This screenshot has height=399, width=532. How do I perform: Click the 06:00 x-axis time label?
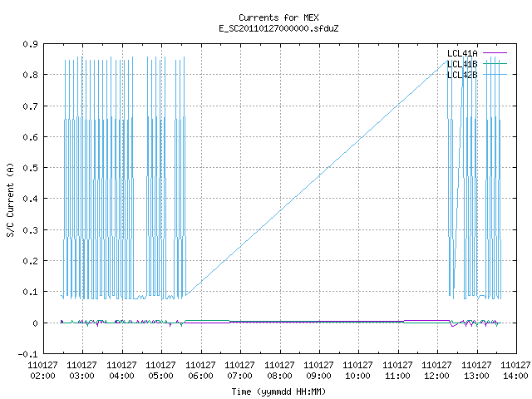200,376
